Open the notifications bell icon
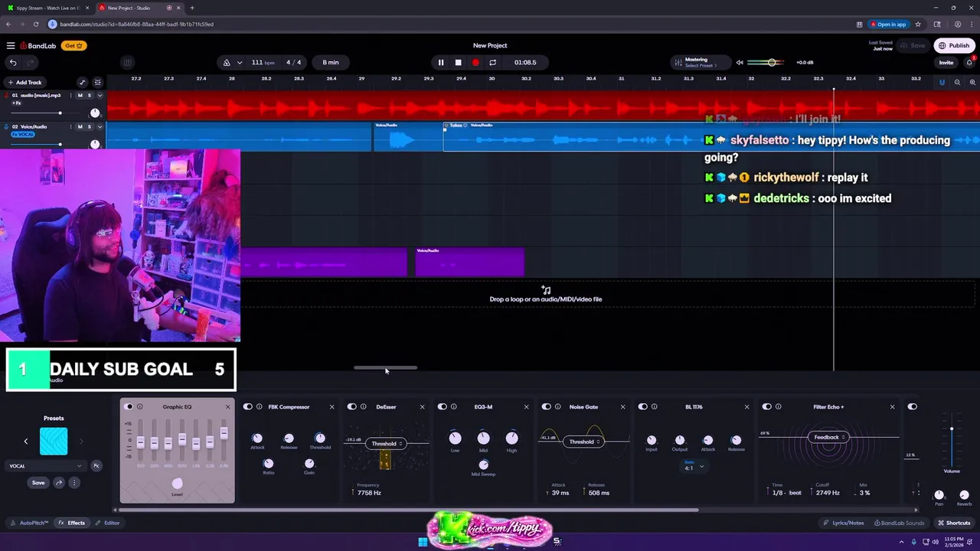This screenshot has height=551, width=980. [970, 62]
